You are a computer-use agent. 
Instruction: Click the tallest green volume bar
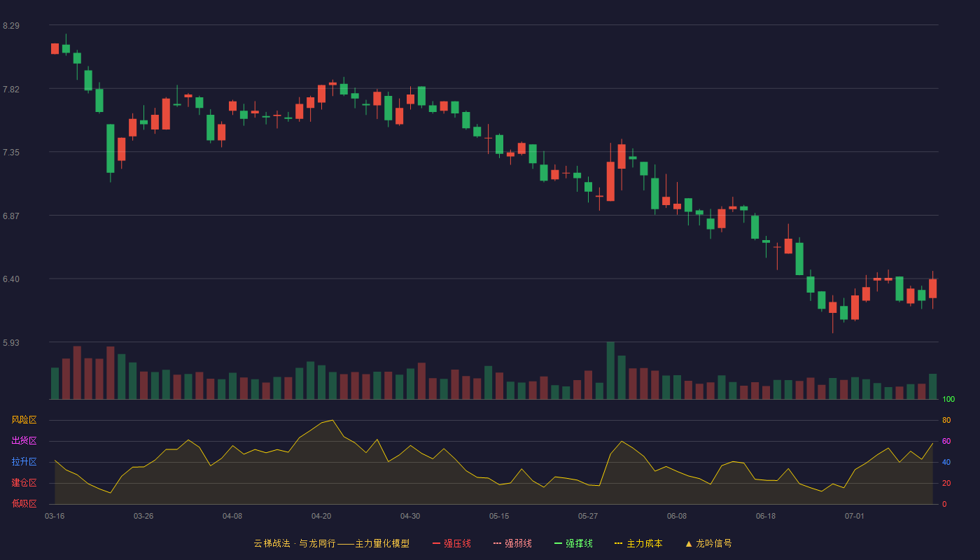[x=610, y=370]
